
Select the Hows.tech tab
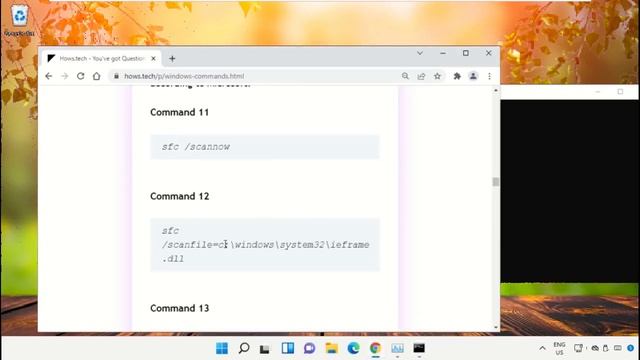101,59
